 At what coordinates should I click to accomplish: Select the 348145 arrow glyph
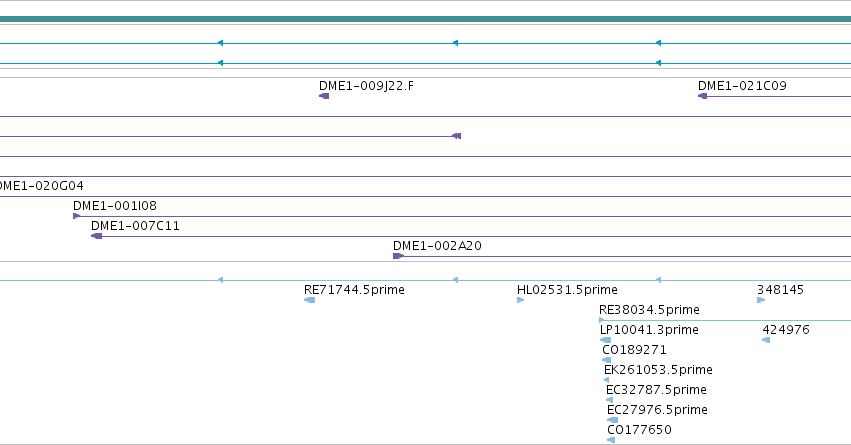(761, 300)
